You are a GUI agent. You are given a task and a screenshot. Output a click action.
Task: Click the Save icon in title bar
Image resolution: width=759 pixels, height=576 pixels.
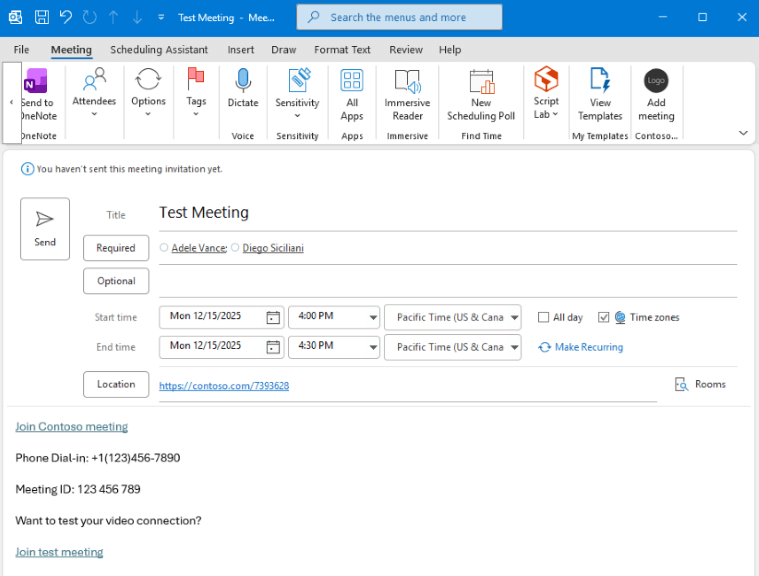[42, 17]
